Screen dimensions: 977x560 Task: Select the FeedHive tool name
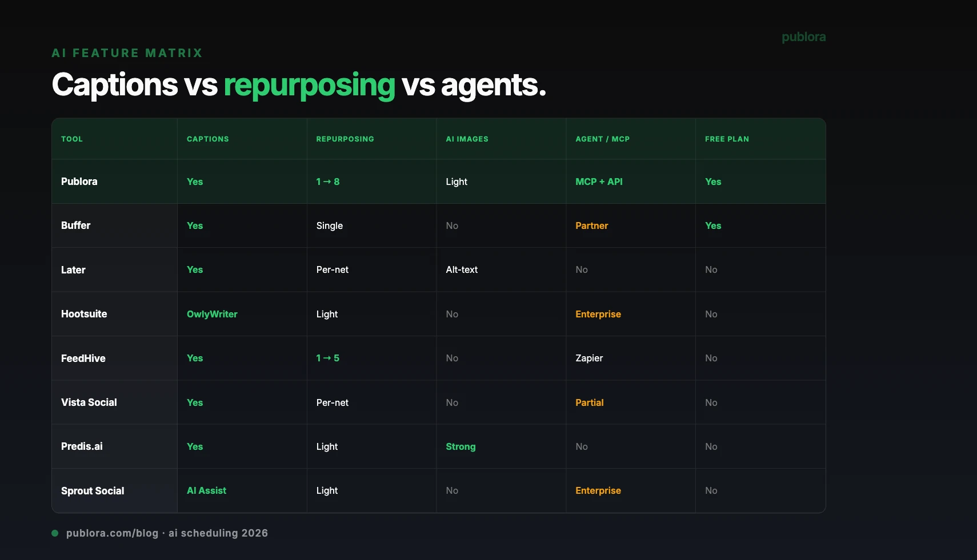point(83,358)
